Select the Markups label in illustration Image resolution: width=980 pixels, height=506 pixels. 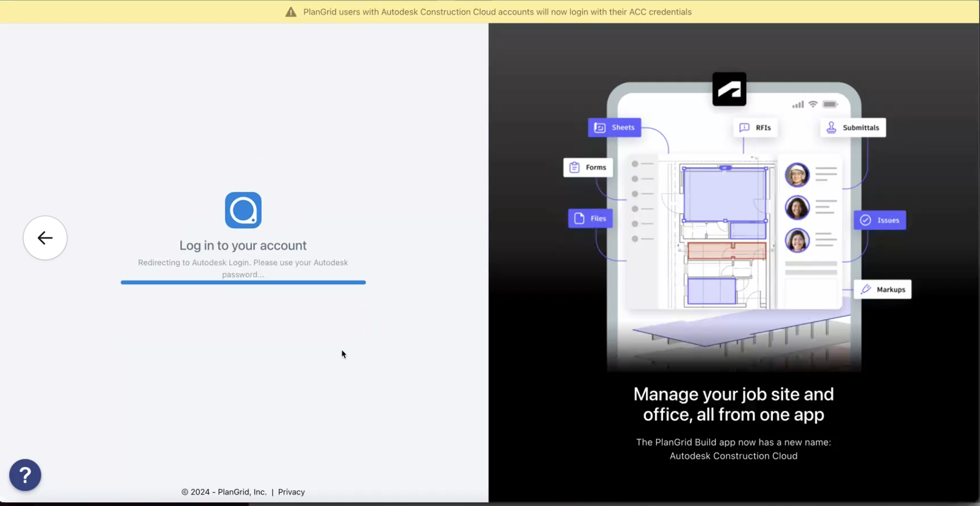(x=883, y=290)
